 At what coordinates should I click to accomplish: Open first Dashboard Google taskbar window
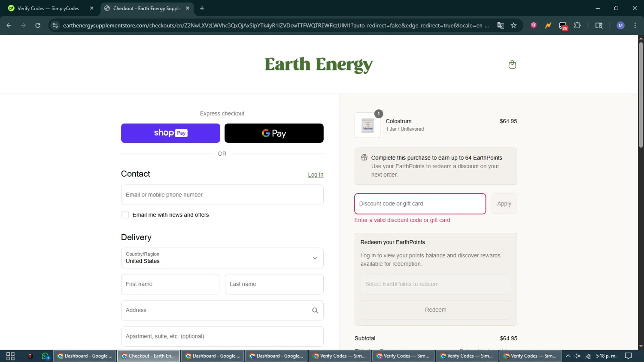click(85, 356)
